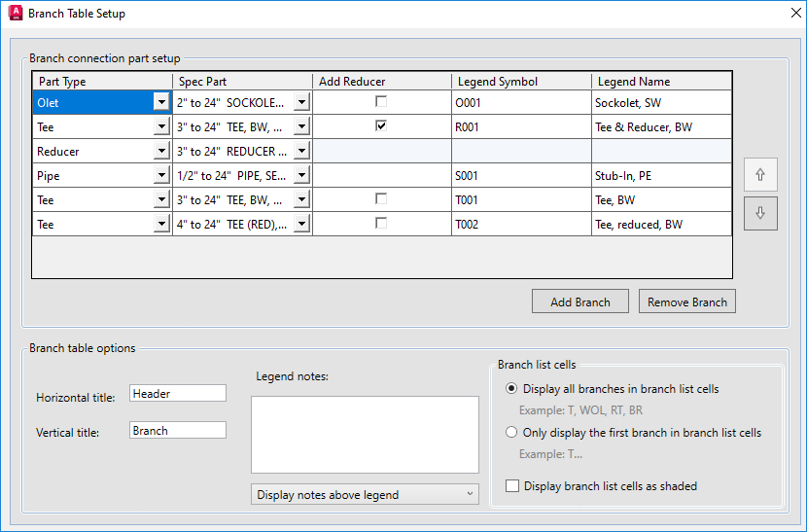Image resolution: width=807 pixels, height=532 pixels.
Task: Enable Display branch list cells as shaded
Action: point(512,486)
